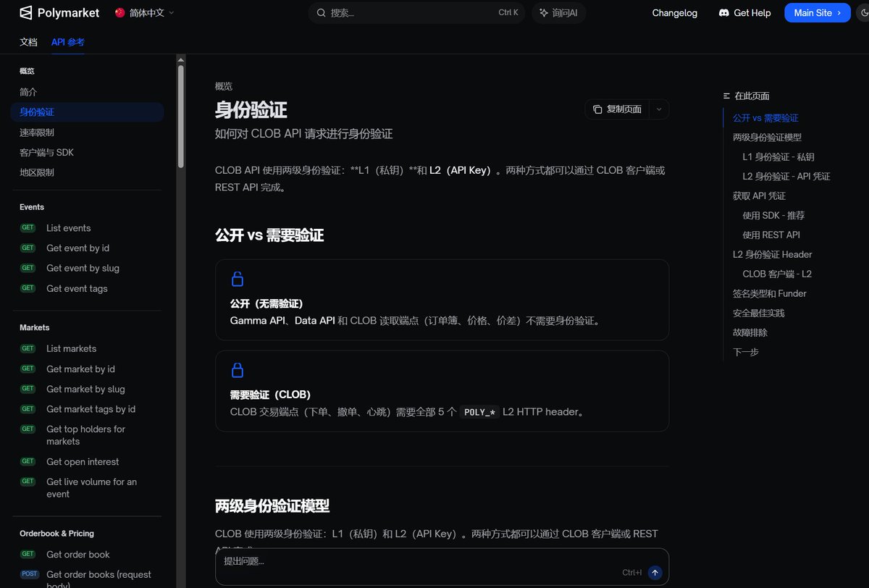Click the search field 搜索...
Screen dimensions: 869x588
coord(416,12)
